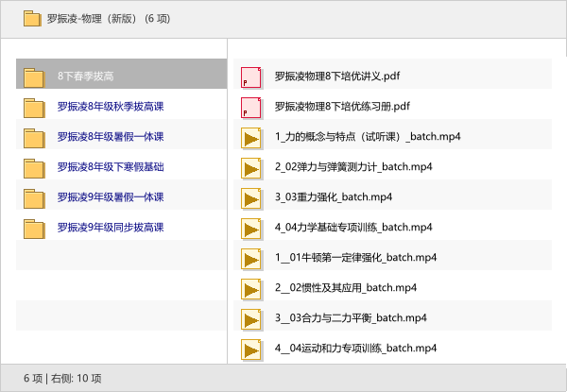
Task: Click folder icon next to 罗振凌9年级暑假一体课
Action: (34, 197)
